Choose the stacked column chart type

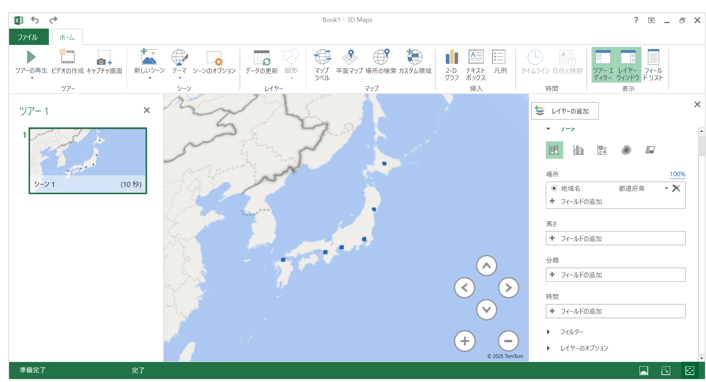554,150
